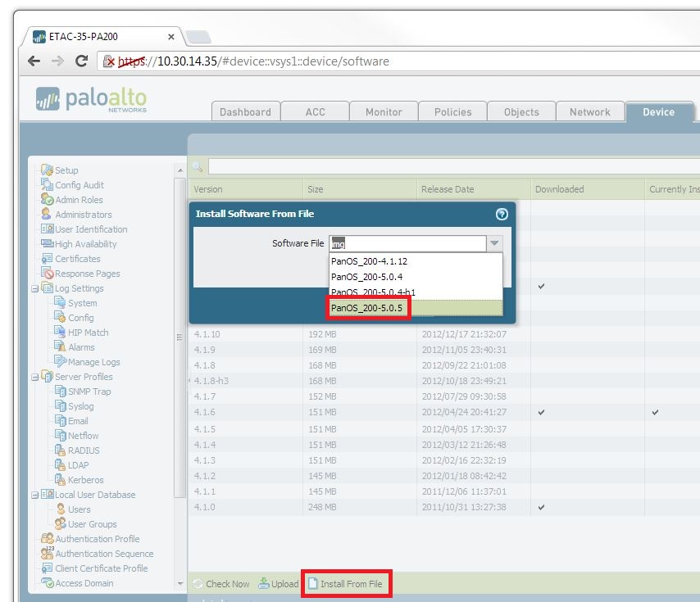This screenshot has width=700, height=602.
Task: Click the Software File input field
Action: [x=407, y=243]
